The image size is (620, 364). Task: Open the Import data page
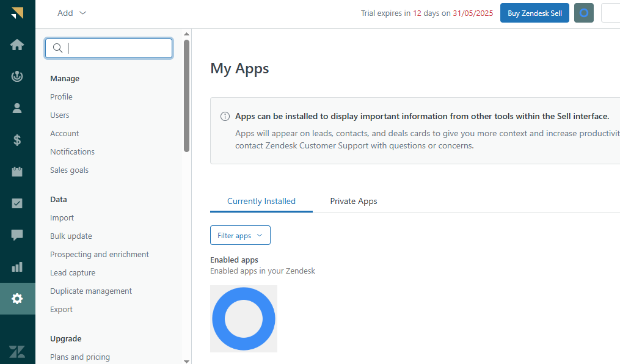62,218
